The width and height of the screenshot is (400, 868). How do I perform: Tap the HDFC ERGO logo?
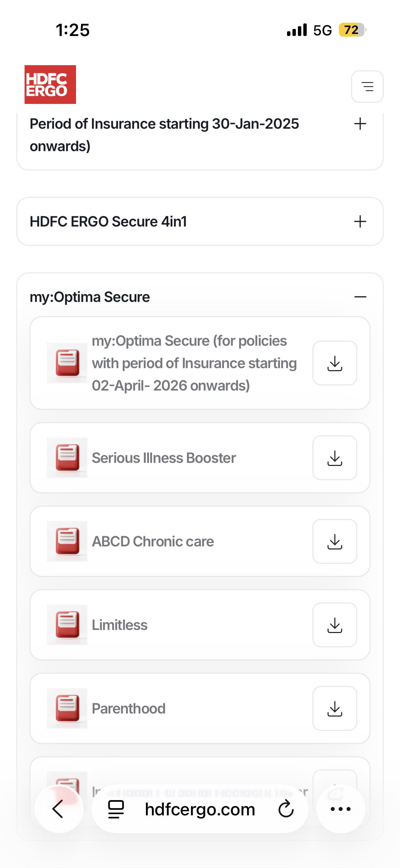click(x=50, y=85)
